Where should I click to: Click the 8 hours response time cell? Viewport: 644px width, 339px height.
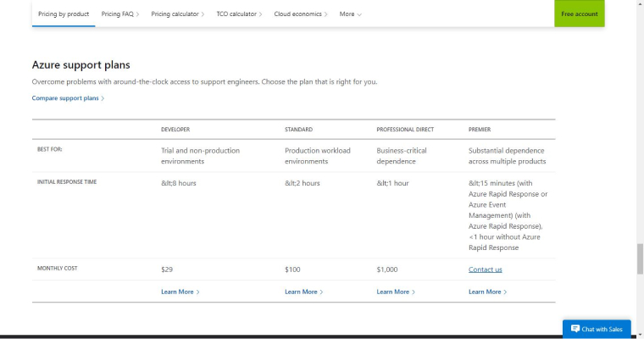click(x=179, y=183)
